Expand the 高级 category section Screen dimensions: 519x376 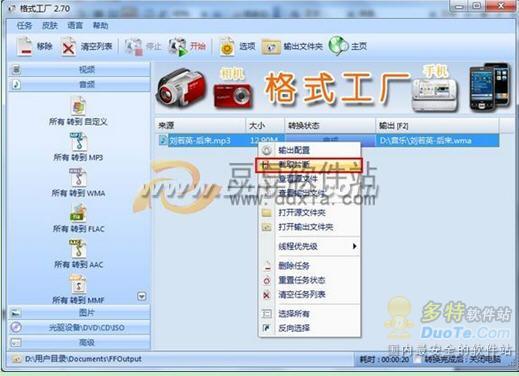tap(79, 342)
